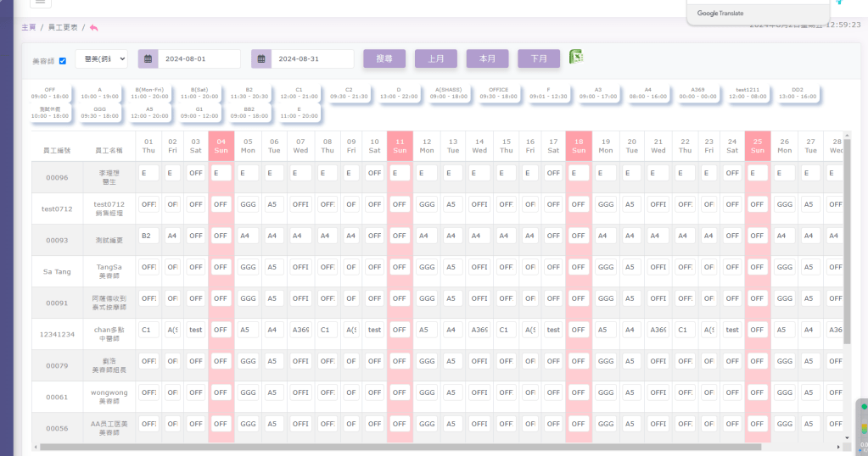Go to next month with 下月
Viewport: 868px width, 456px height.
(539, 59)
